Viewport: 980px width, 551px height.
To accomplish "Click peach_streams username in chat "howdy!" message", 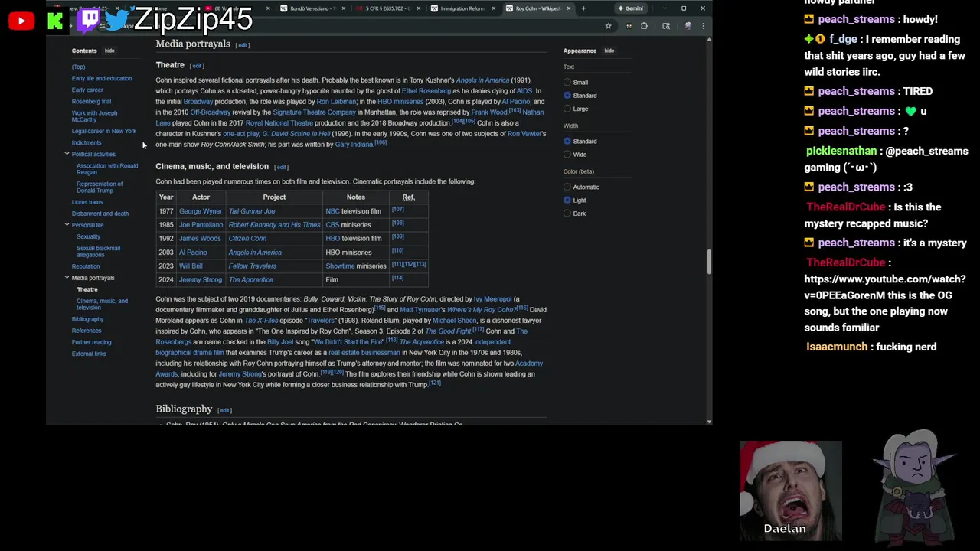I will (x=856, y=19).
